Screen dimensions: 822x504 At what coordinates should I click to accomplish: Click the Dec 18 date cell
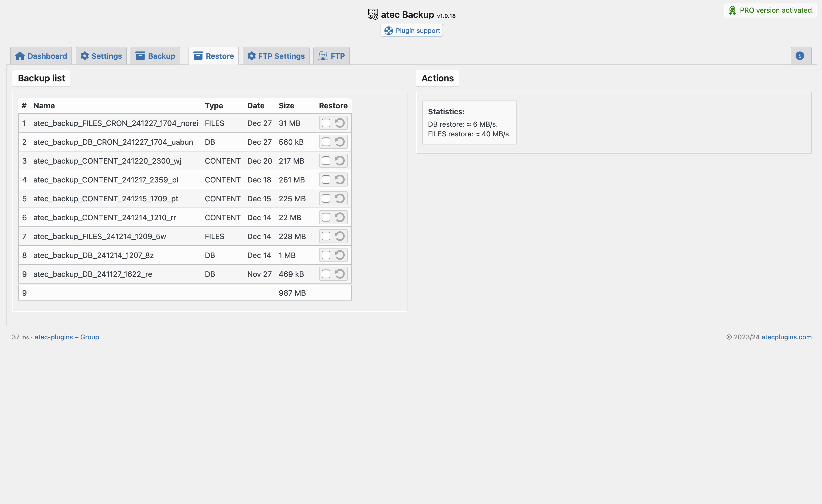pos(259,180)
